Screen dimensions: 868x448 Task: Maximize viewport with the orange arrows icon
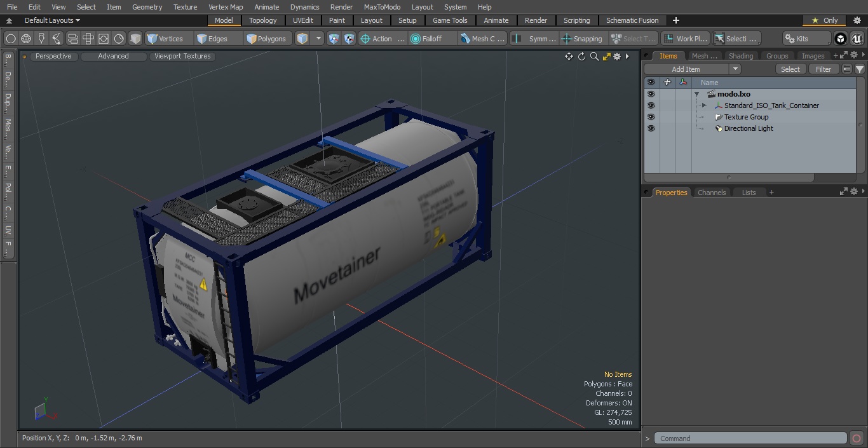tap(606, 57)
